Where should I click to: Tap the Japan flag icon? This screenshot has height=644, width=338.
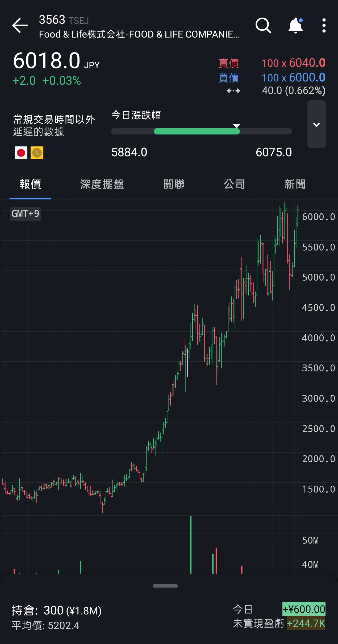click(21, 153)
